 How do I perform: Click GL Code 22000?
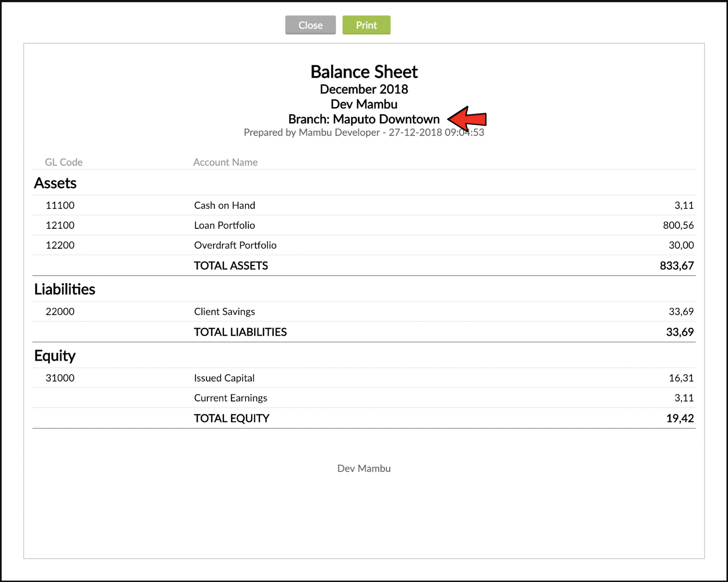60,311
